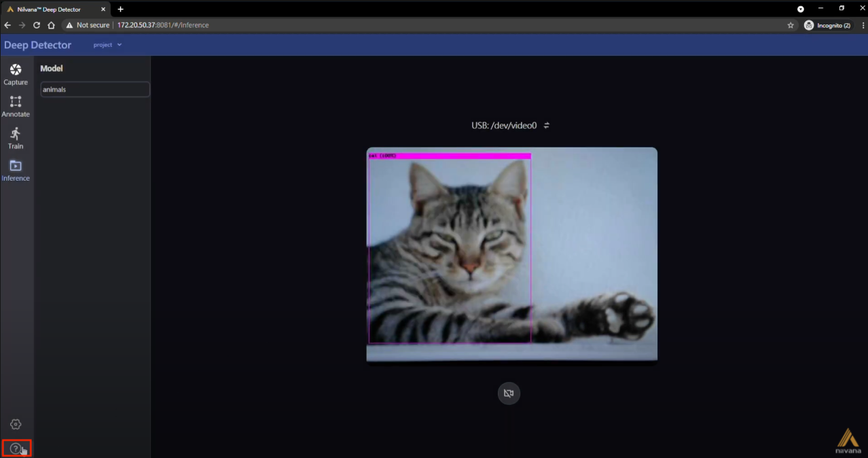Select the Nilvana Deep Detector tab
The width and height of the screenshot is (868, 458).
[x=56, y=10]
